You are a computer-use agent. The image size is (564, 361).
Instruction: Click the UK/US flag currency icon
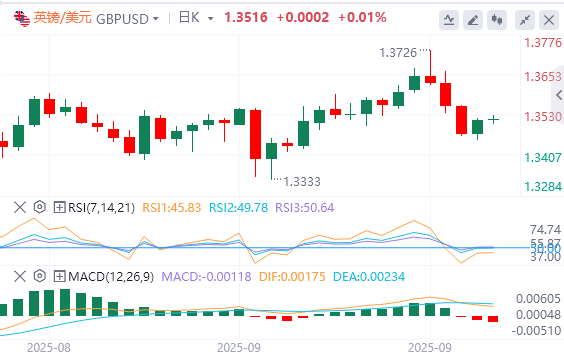22,18
